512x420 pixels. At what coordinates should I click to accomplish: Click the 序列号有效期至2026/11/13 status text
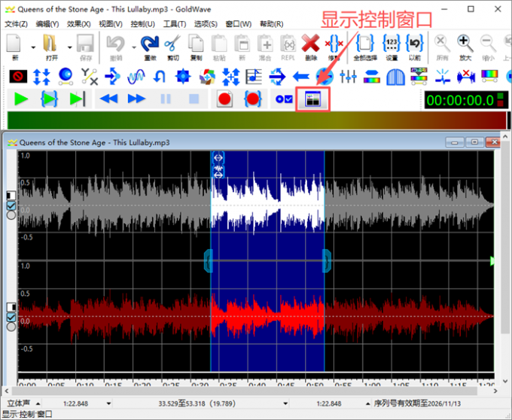417,403
